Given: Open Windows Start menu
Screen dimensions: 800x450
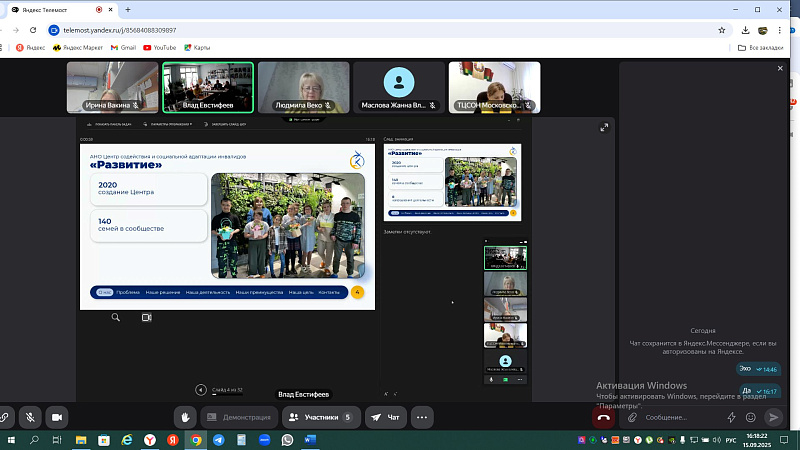Looking at the screenshot, I should (11, 440).
